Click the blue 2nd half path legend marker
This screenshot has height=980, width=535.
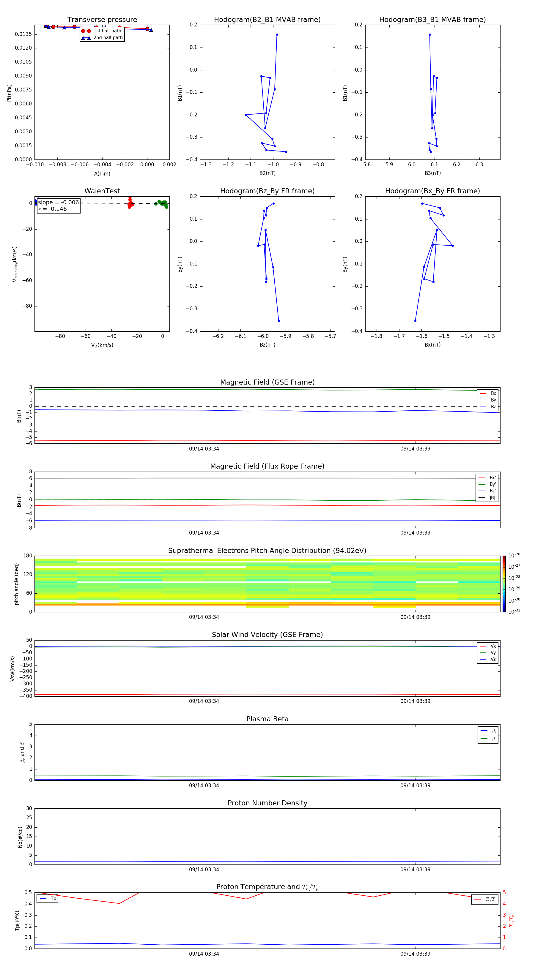[86, 38]
